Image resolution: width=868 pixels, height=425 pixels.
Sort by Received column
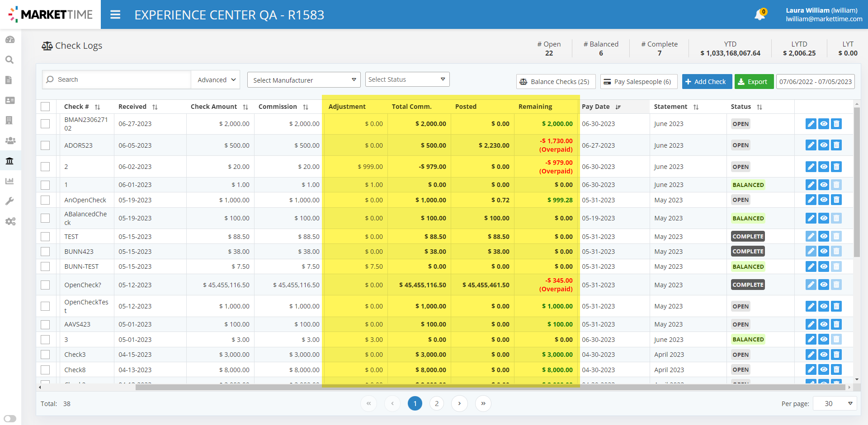[155, 107]
